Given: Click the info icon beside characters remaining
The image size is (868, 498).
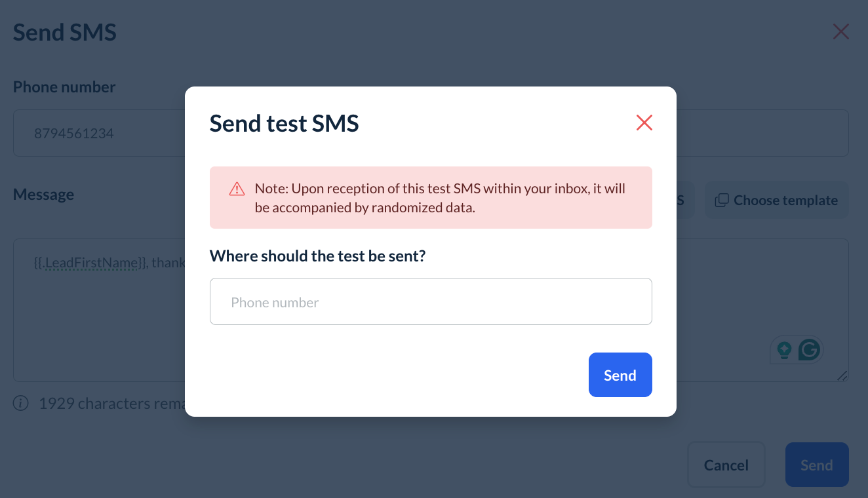Looking at the screenshot, I should pyautogui.click(x=21, y=403).
